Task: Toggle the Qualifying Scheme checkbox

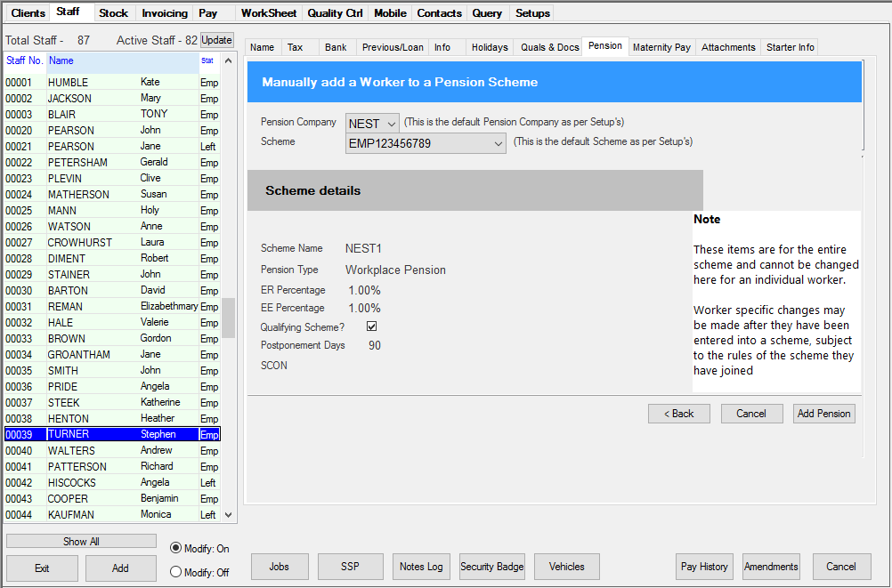Action: coord(372,326)
